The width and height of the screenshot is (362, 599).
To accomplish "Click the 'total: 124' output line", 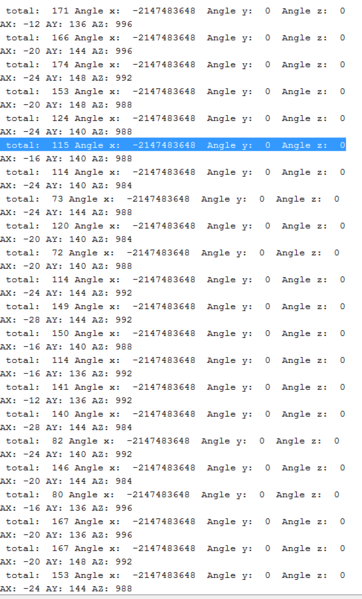I will point(176,118).
